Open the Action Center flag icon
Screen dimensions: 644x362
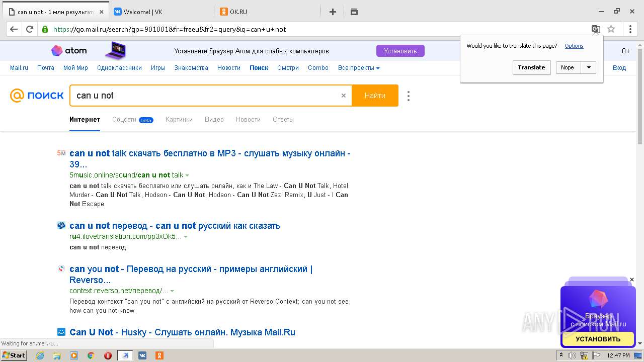596,355
